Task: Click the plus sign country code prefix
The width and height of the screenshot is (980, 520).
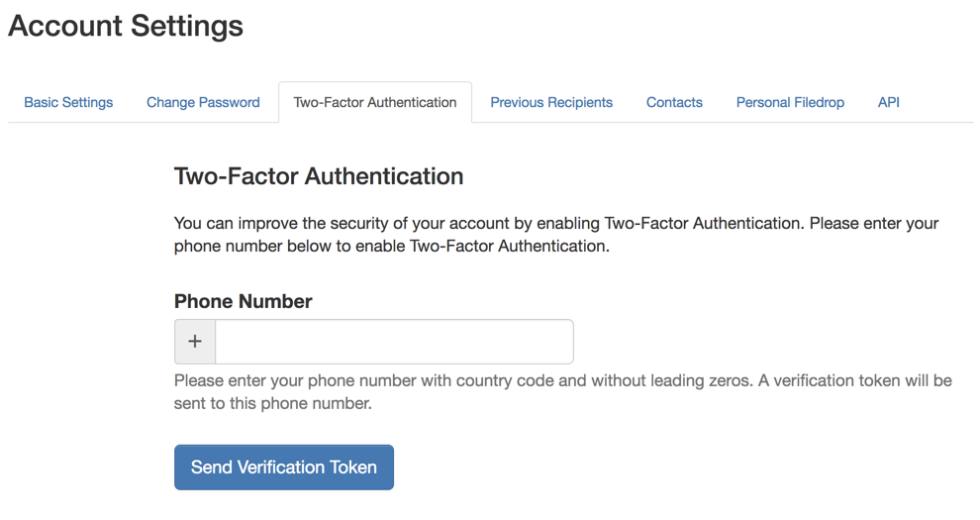Action: pos(195,342)
